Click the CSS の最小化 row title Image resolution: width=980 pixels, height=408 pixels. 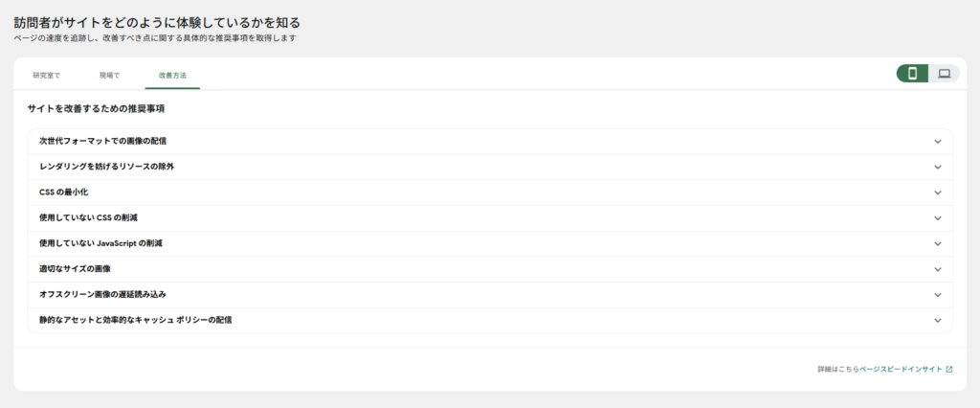tap(63, 193)
